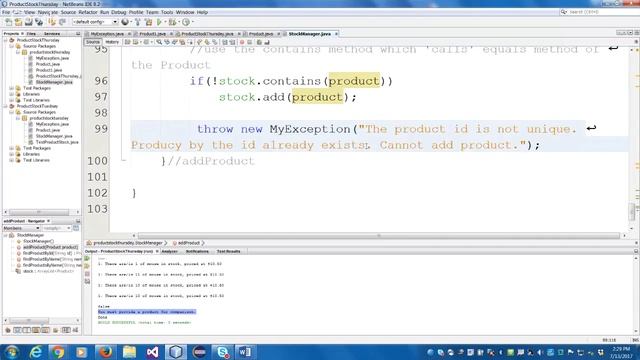Open File Explorer folder on taskbar
This screenshot has height=360, width=640.
coord(129,352)
